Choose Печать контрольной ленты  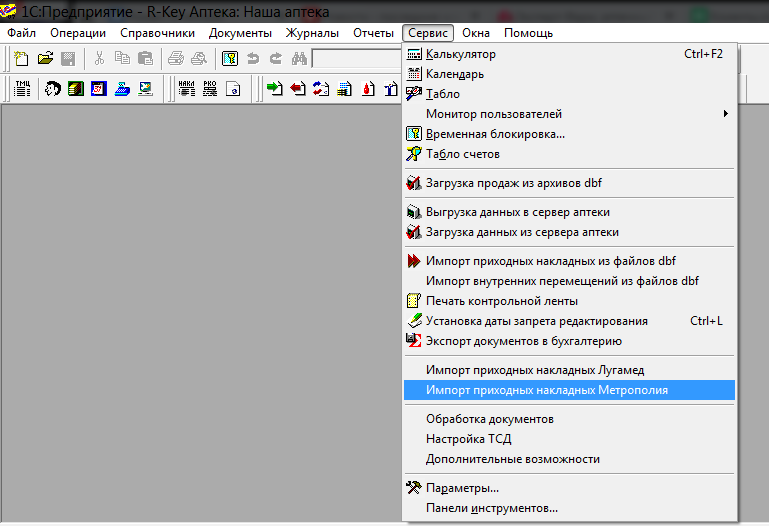coord(501,301)
